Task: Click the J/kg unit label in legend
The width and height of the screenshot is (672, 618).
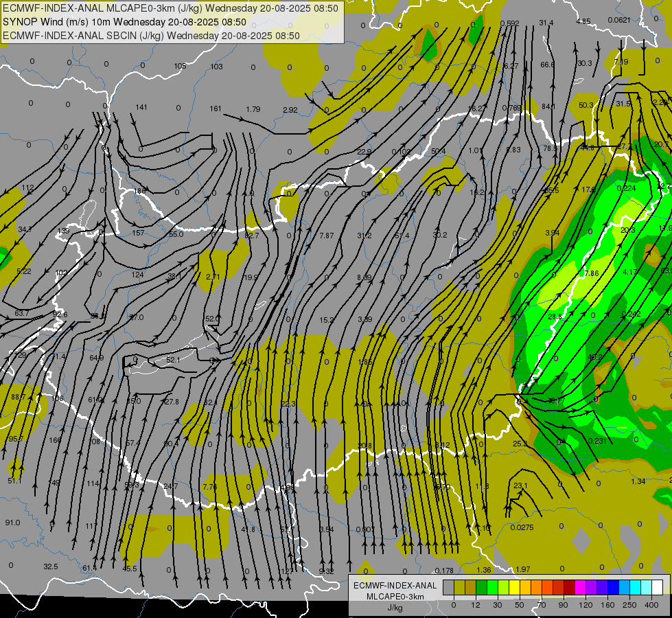Action: pyautogui.click(x=395, y=607)
